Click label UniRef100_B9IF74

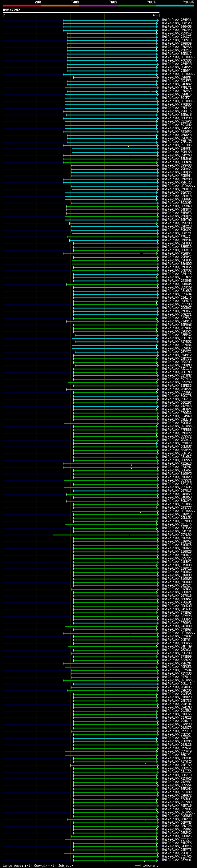[176, 98]
